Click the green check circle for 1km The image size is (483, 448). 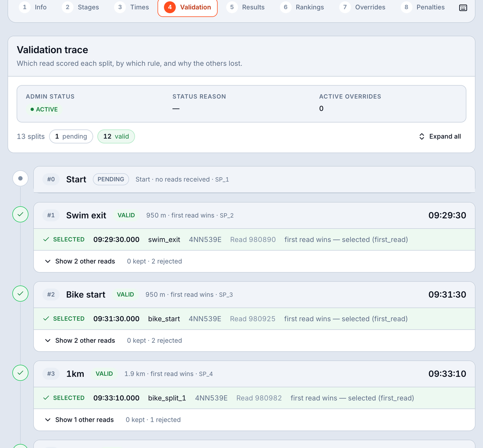pos(20,373)
